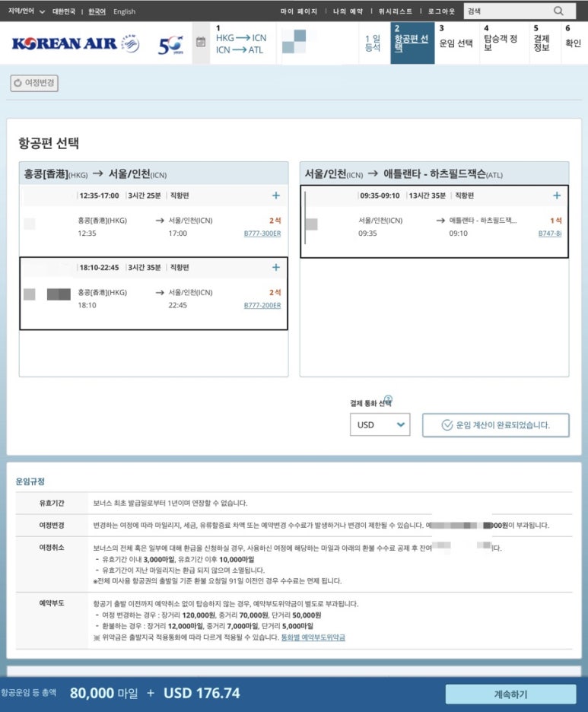Go to step 6 확인
This screenshot has height=712, width=588.
[x=573, y=43]
